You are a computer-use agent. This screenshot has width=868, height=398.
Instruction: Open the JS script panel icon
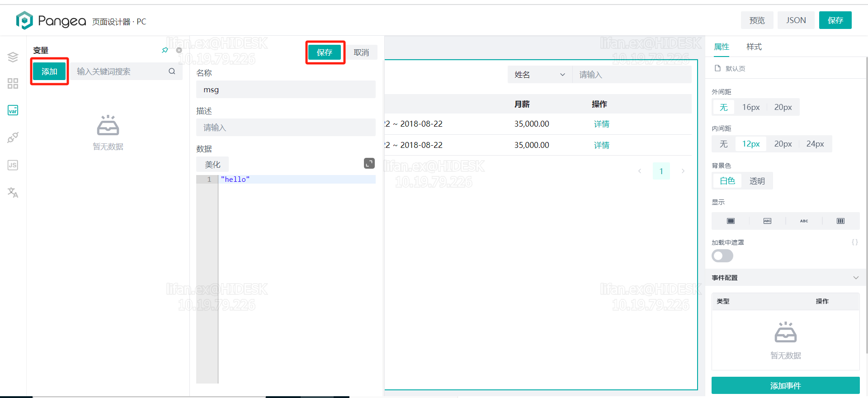(x=13, y=165)
